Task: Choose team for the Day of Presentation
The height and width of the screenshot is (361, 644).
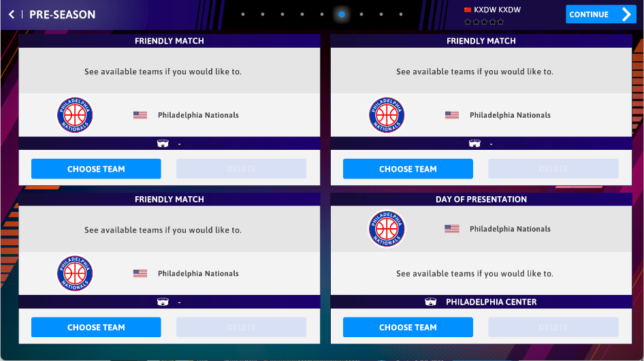Action: click(x=408, y=328)
